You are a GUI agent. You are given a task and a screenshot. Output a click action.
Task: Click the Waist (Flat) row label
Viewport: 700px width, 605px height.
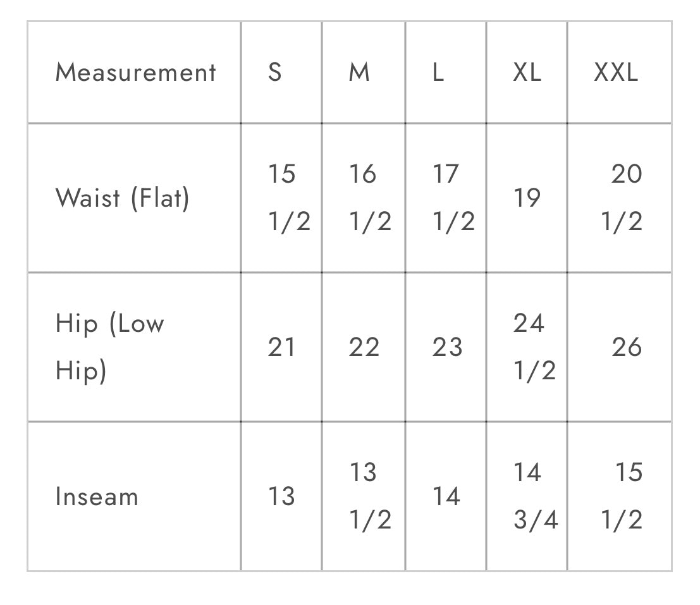tap(122, 198)
